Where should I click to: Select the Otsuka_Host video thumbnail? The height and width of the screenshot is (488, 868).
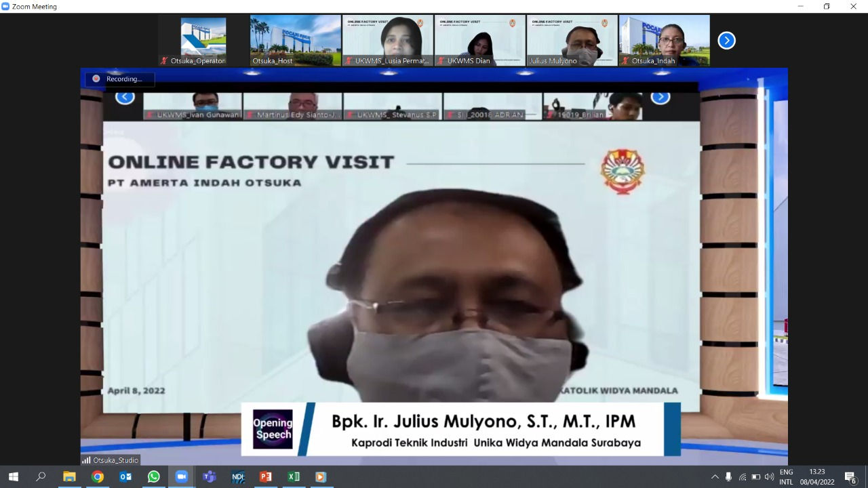tap(296, 41)
